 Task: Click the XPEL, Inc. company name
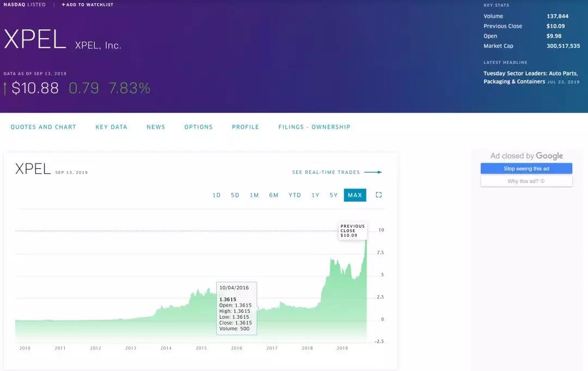tap(98, 45)
